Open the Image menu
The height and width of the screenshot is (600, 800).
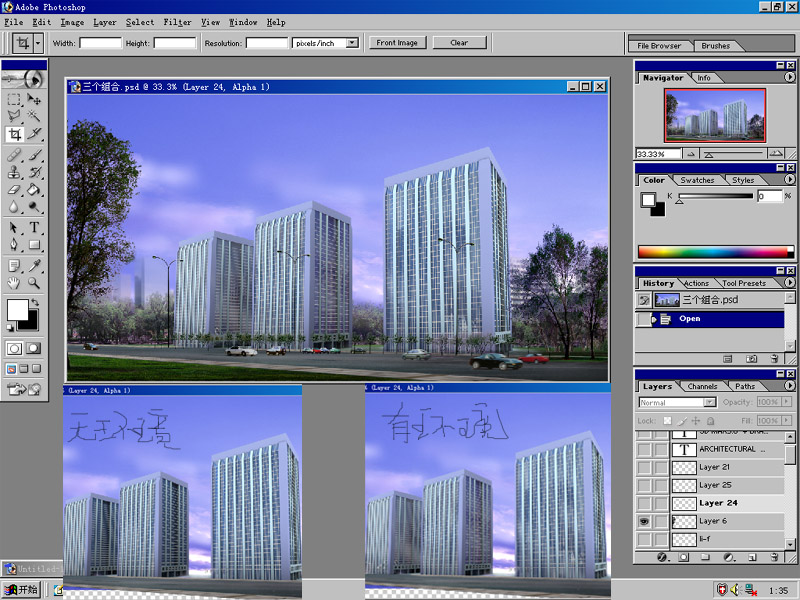[72, 22]
